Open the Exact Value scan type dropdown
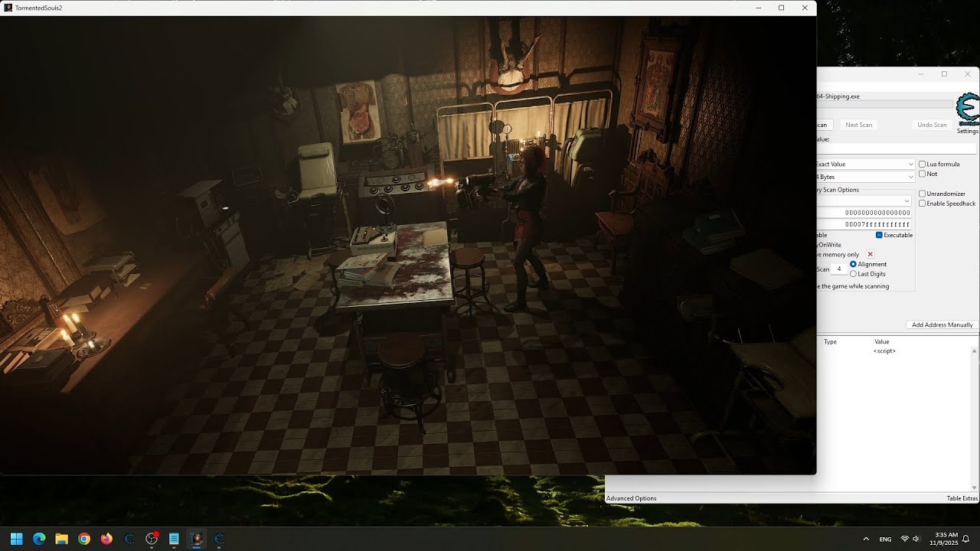 point(866,164)
